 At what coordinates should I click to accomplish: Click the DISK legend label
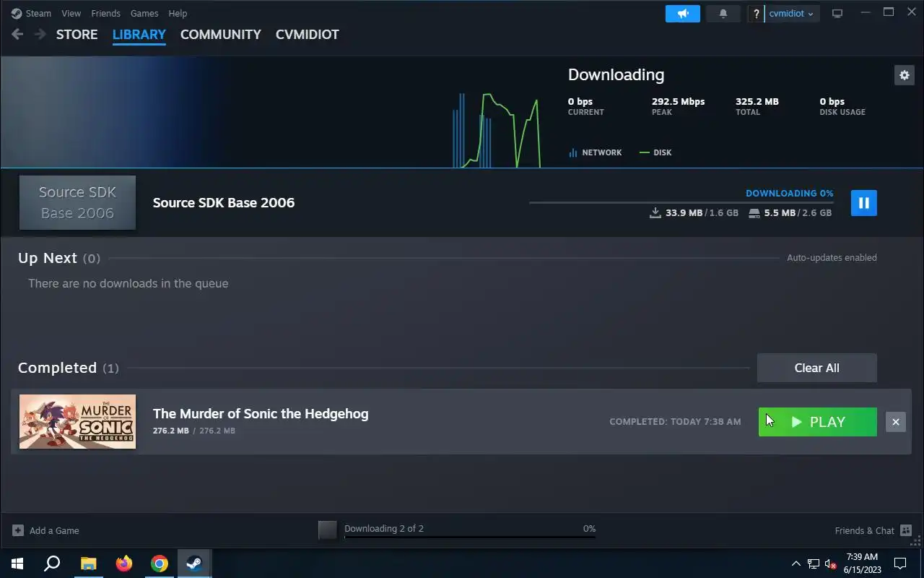[x=663, y=152]
